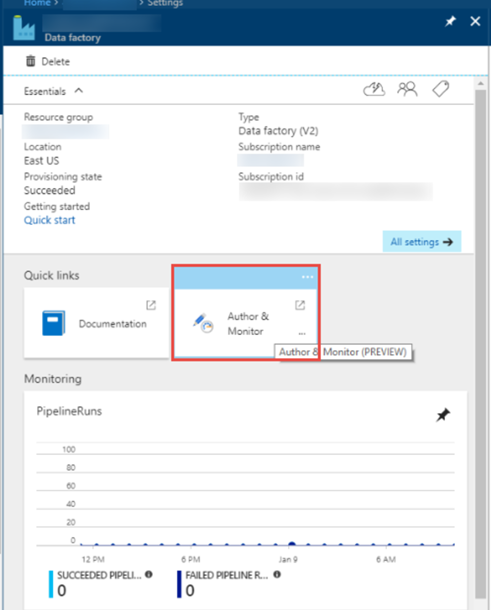This screenshot has width=491, height=610.
Task: Select the 'Succeeded' provisioning state value
Action: 49,191
